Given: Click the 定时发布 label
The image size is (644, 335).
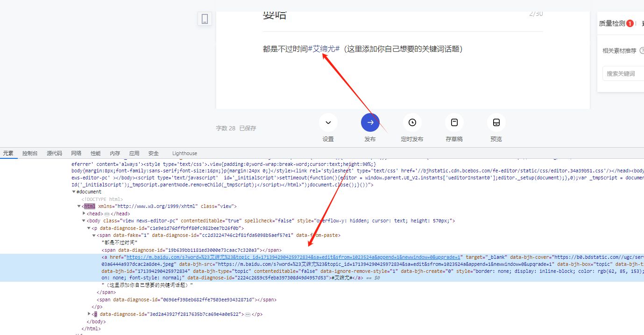Looking at the screenshot, I should click(x=412, y=139).
